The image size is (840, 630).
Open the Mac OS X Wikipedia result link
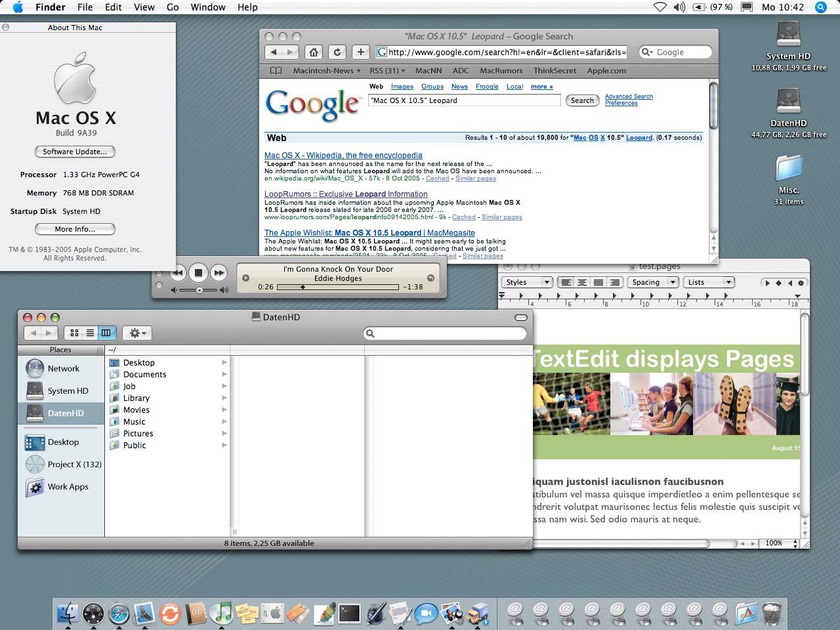click(343, 156)
